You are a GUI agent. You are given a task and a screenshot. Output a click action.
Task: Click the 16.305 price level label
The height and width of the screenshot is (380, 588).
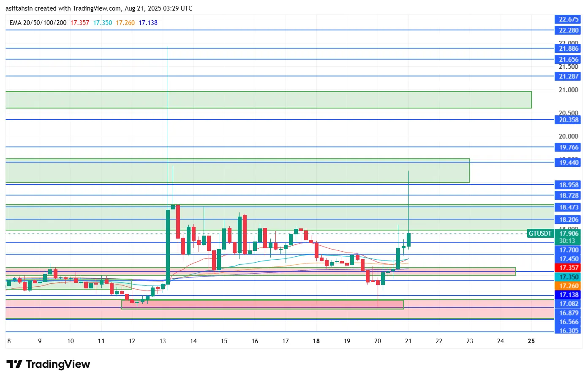(568, 331)
